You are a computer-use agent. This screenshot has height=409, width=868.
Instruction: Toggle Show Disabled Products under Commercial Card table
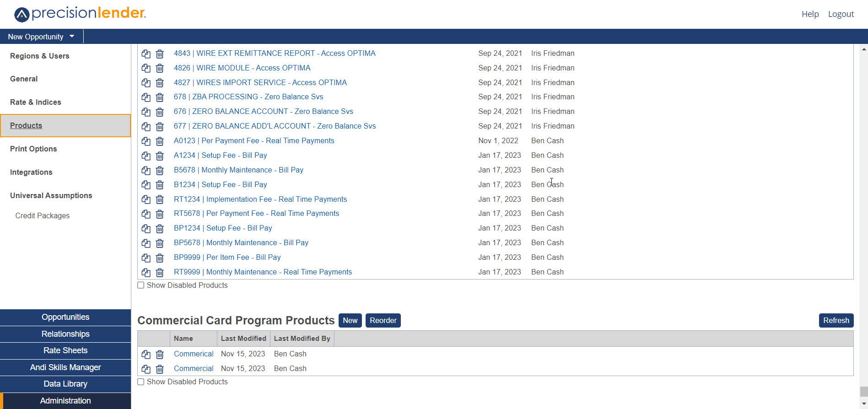141,382
